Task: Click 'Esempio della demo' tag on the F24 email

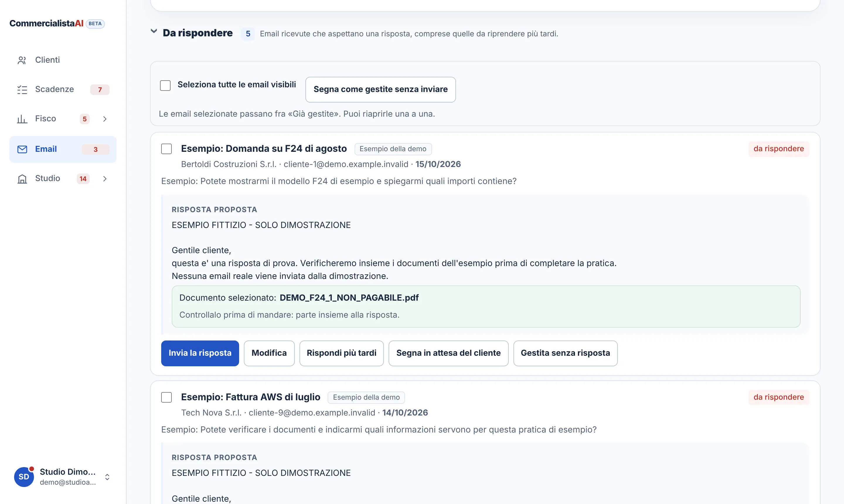Action: click(393, 149)
